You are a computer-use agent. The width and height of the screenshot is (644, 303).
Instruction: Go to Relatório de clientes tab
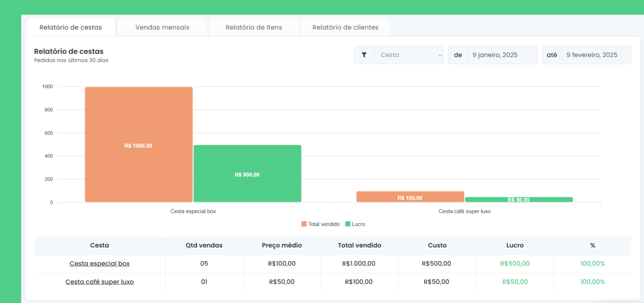(345, 27)
